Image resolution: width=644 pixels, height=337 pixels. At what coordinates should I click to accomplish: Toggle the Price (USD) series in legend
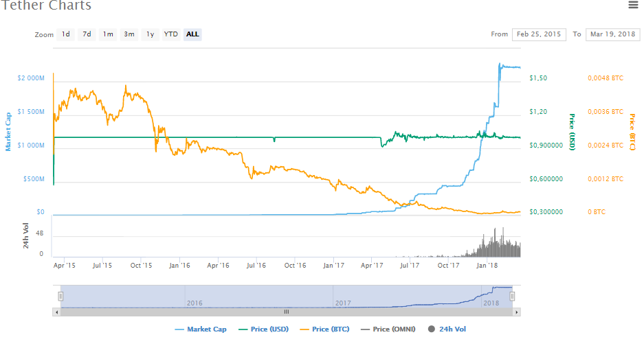click(264, 329)
